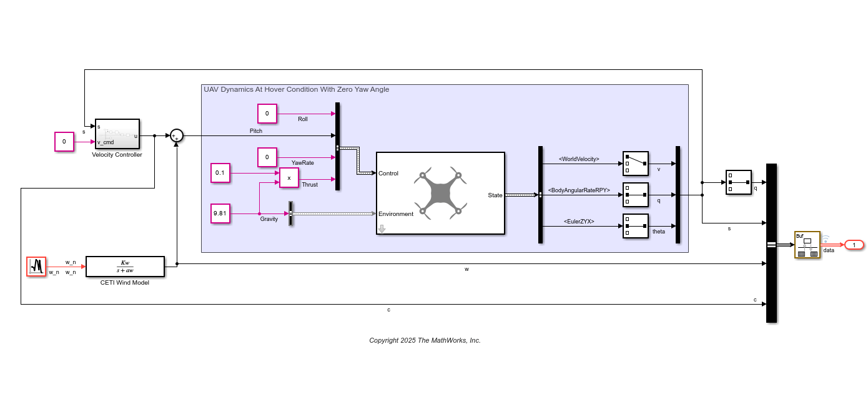Image resolution: width=868 pixels, height=417 pixels.
Task: Select the outport 1 data block
Action: [854, 245]
